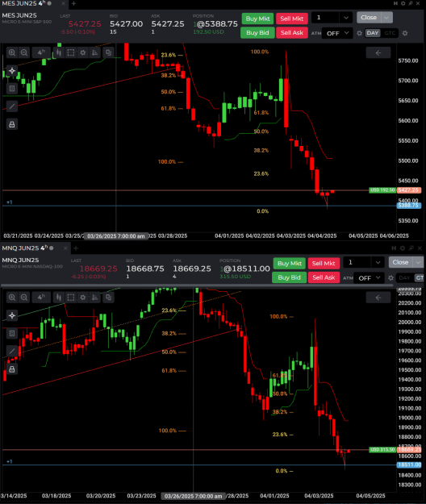Enable DAY order duration in MNQ panel

[404, 277]
